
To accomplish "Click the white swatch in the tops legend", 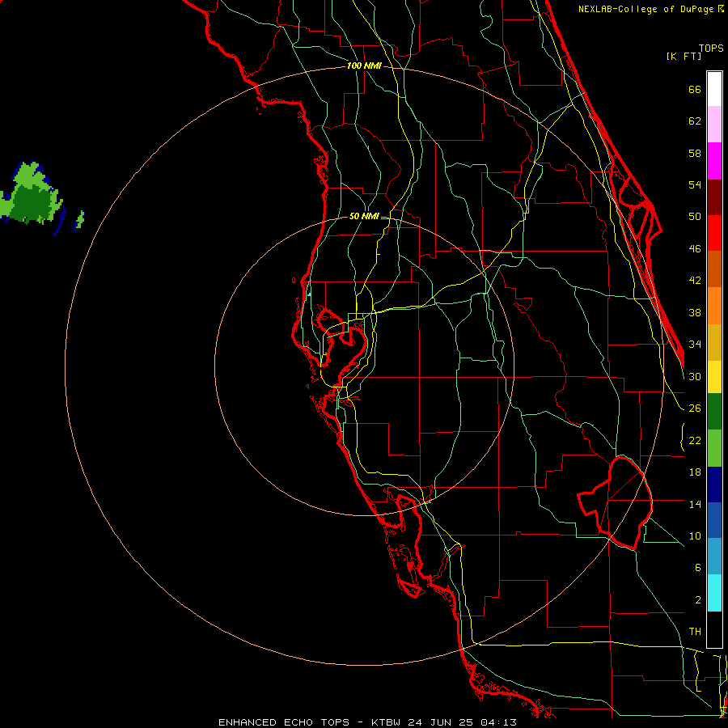I will pos(714,89).
